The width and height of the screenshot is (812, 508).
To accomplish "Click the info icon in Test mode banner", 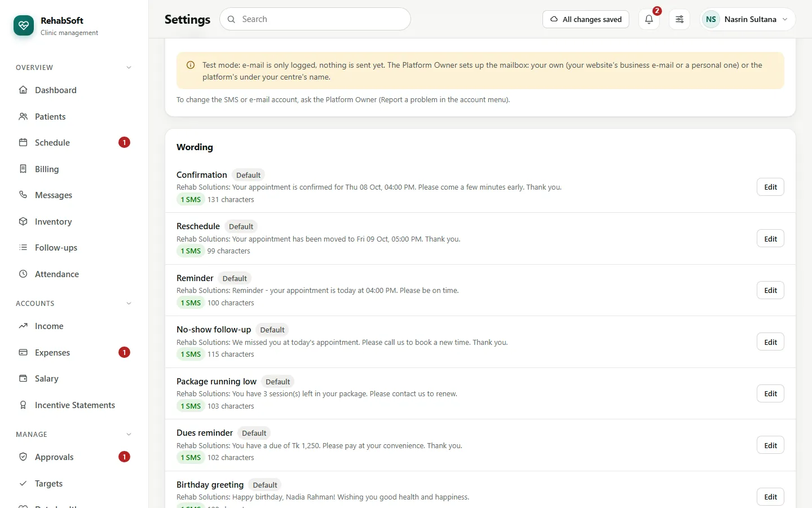I will pos(191,65).
